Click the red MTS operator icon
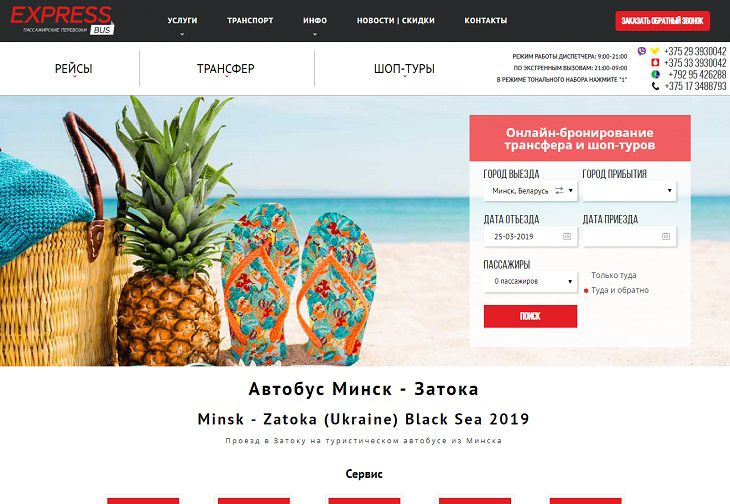 [x=655, y=62]
